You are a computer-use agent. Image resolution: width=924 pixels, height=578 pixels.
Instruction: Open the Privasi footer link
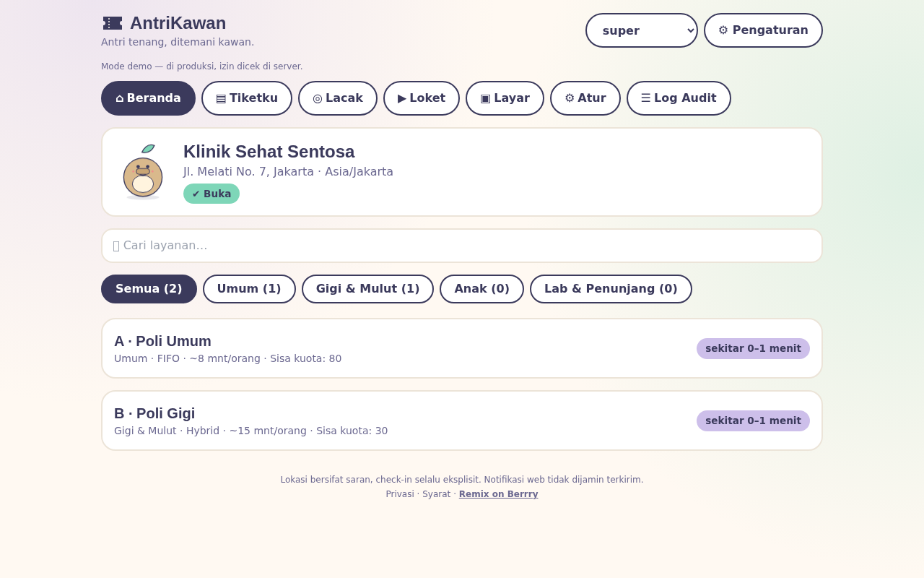point(400,494)
